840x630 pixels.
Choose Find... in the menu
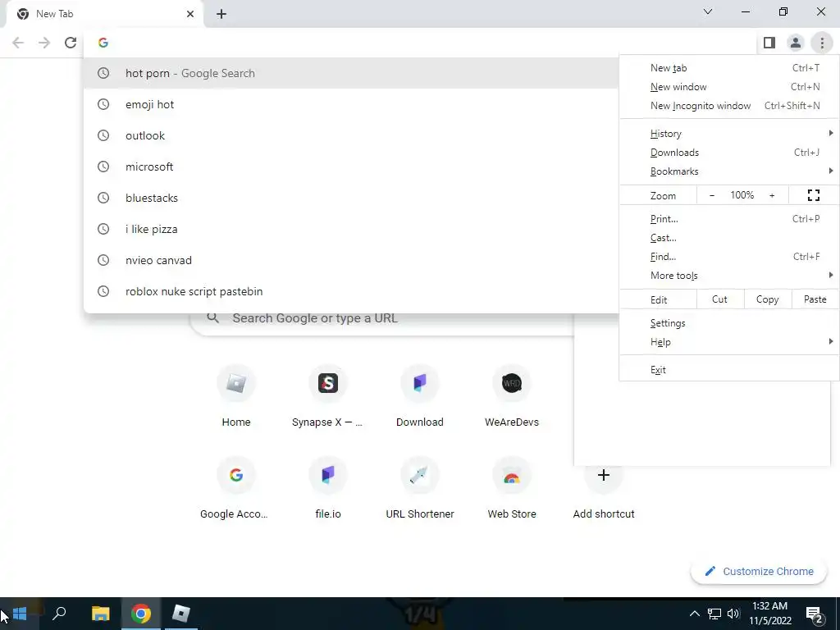pos(729,257)
